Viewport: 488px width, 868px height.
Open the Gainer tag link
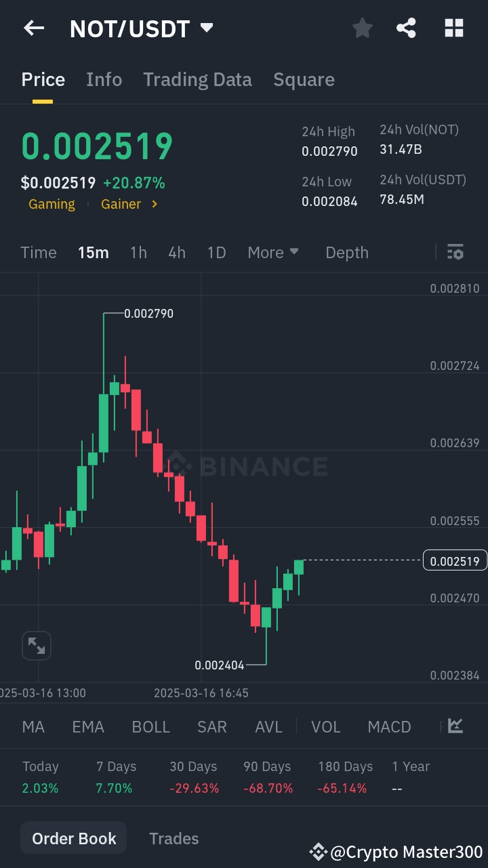click(x=121, y=204)
